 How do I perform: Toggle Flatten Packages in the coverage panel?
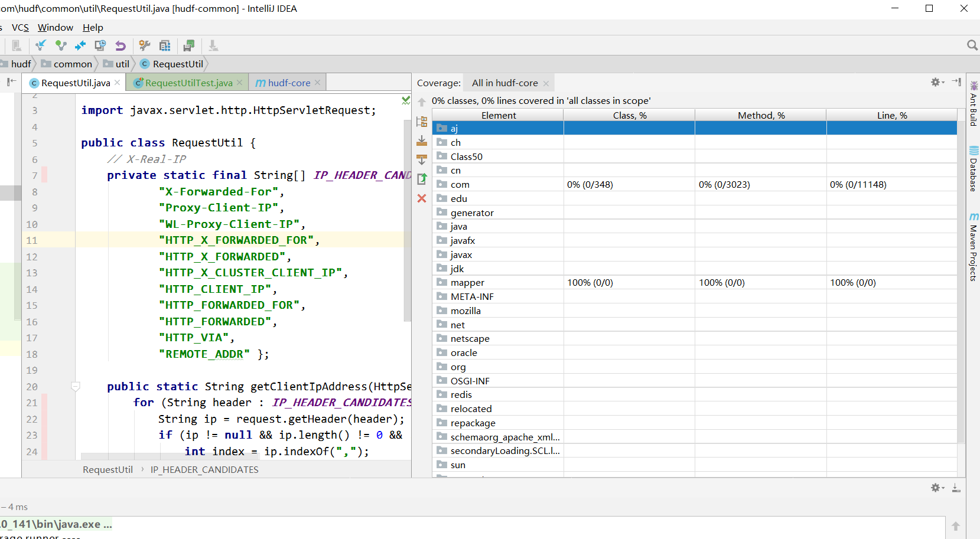(422, 122)
